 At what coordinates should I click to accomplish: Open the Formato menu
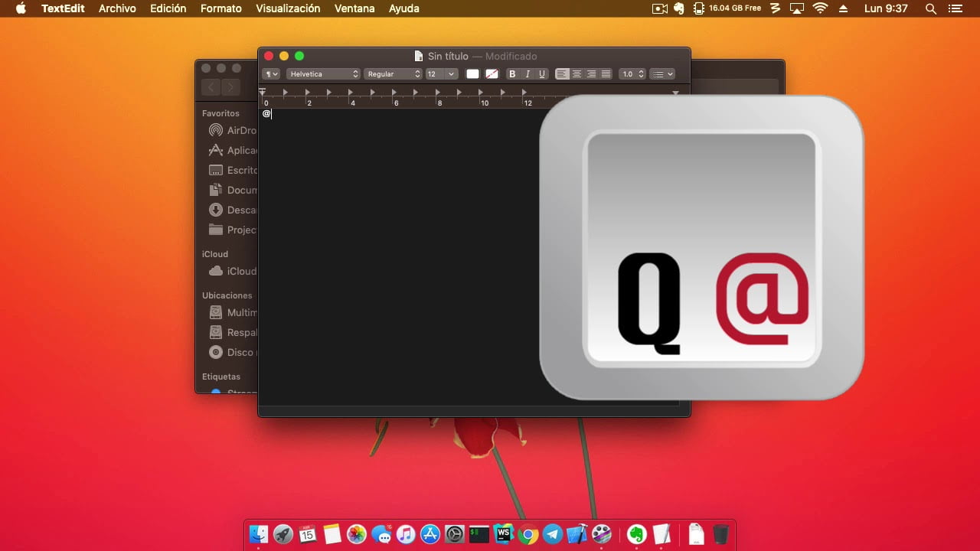tap(221, 8)
